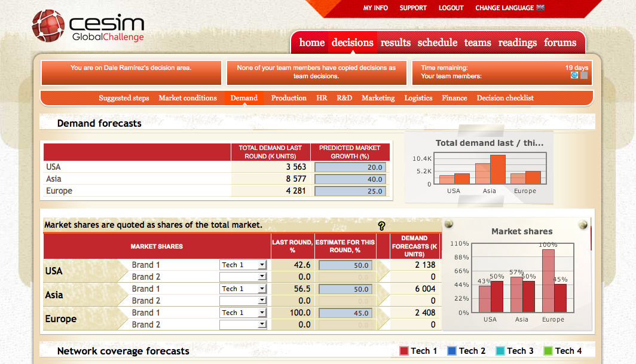Open USA Brand 1 tech dropdown
Screen dimensions: 636x364
click(243, 265)
